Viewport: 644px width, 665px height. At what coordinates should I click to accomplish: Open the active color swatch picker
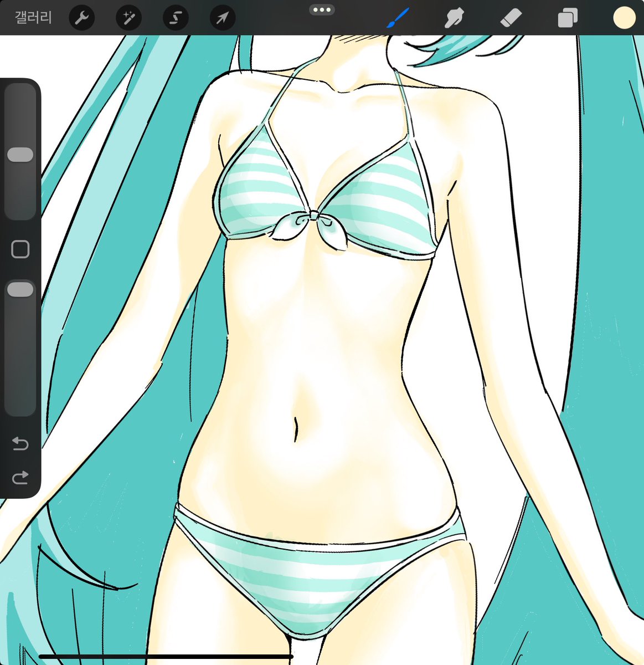click(x=624, y=18)
